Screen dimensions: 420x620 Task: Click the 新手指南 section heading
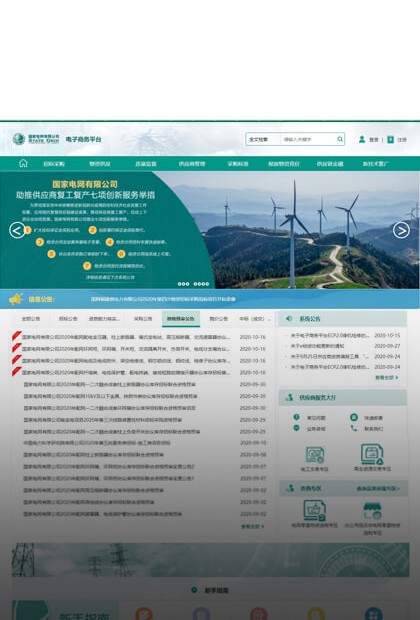point(216,590)
